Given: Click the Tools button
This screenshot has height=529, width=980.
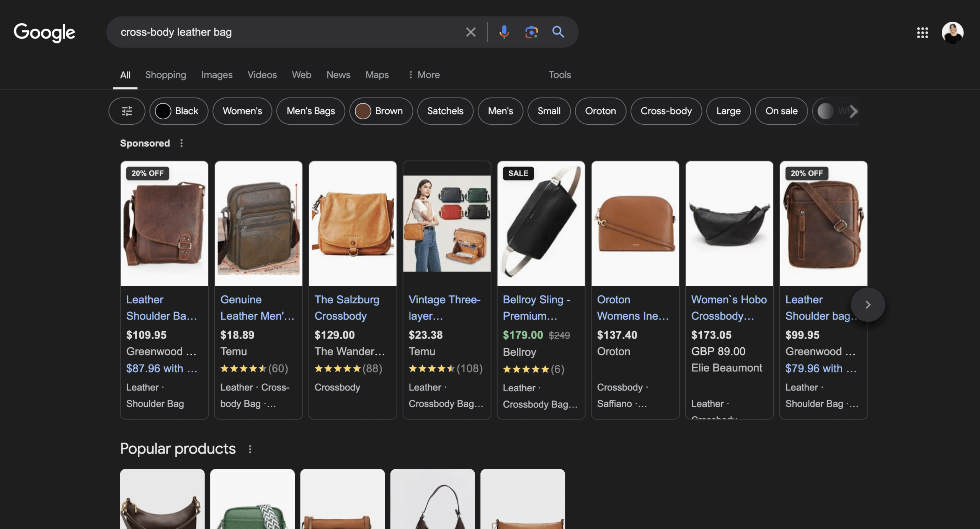Looking at the screenshot, I should coord(560,75).
